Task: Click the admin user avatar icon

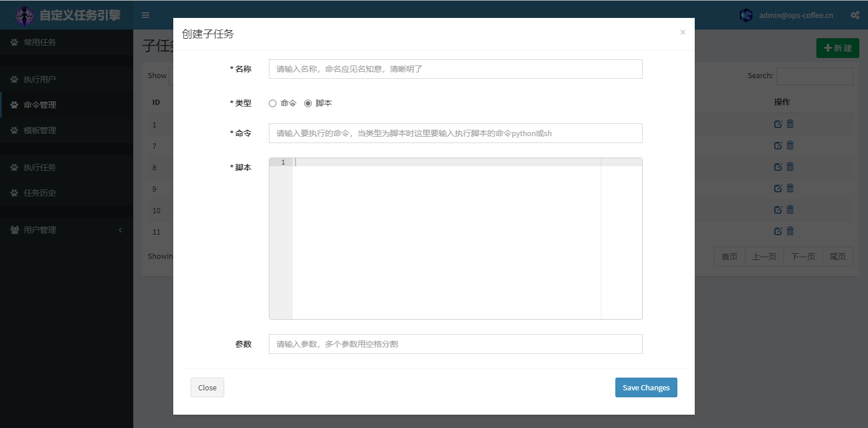Action: tap(746, 15)
